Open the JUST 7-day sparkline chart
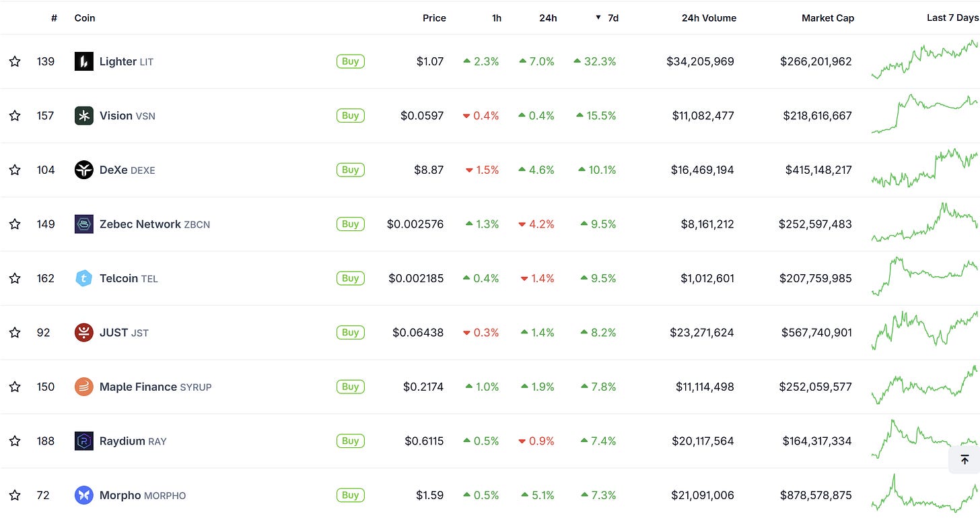 pos(925,330)
